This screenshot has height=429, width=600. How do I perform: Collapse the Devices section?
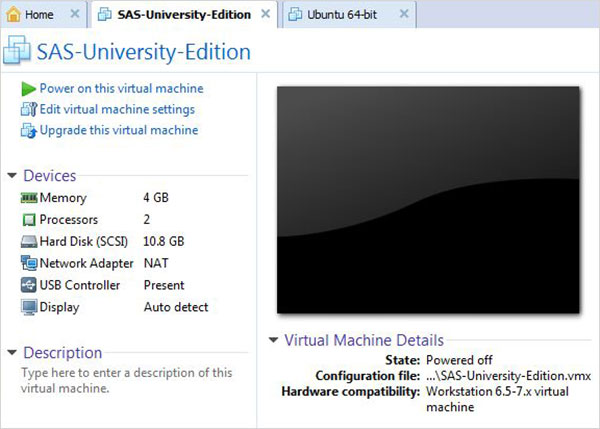(12, 176)
